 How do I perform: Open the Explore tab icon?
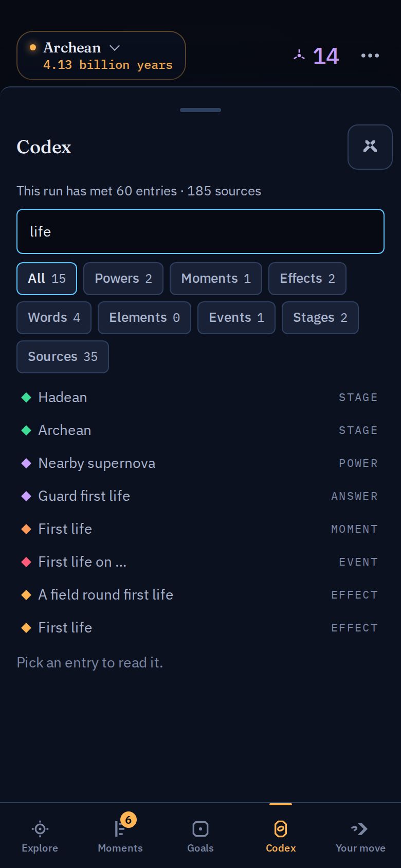pyautogui.click(x=40, y=828)
